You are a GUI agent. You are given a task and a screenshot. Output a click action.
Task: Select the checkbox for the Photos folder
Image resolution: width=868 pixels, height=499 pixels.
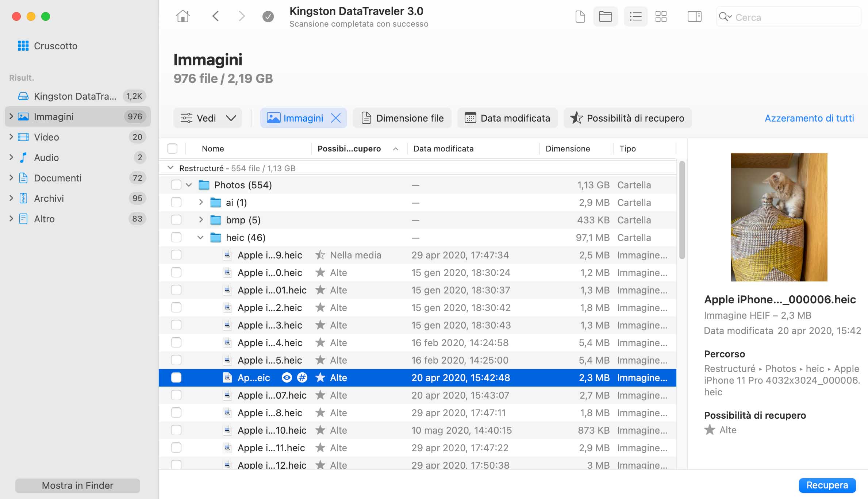coord(176,185)
